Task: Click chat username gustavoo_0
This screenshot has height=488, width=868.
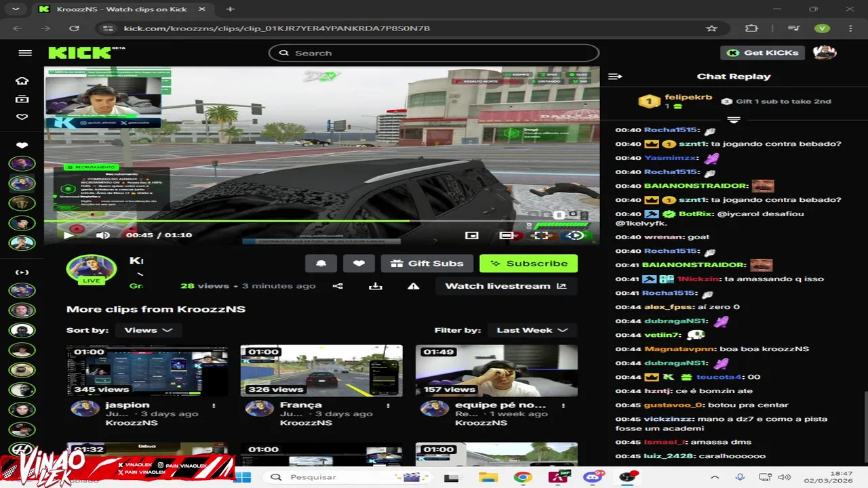Action: (x=673, y=405)
